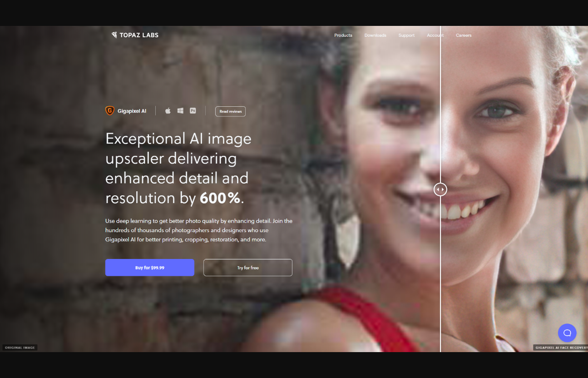Click the Topaz Labs logo icon

pos(114,35)
